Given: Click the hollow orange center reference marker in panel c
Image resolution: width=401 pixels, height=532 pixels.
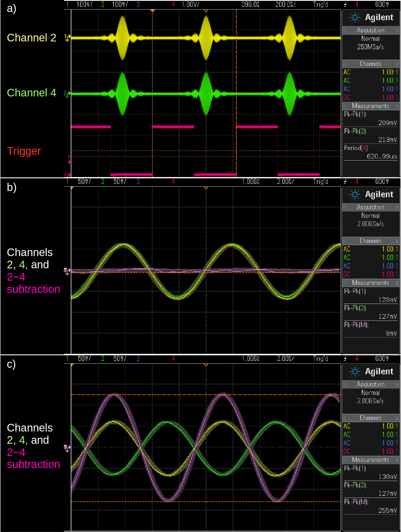Looking at the screenshot, I should coord(206,365).
